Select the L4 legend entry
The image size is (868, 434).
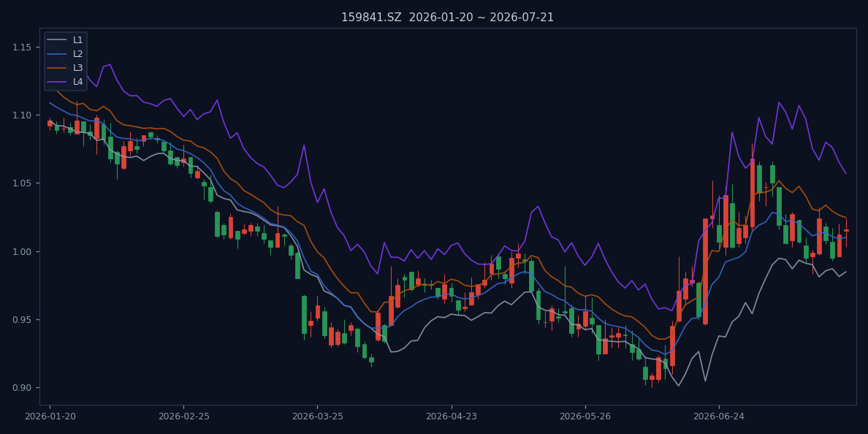point(65,81)
